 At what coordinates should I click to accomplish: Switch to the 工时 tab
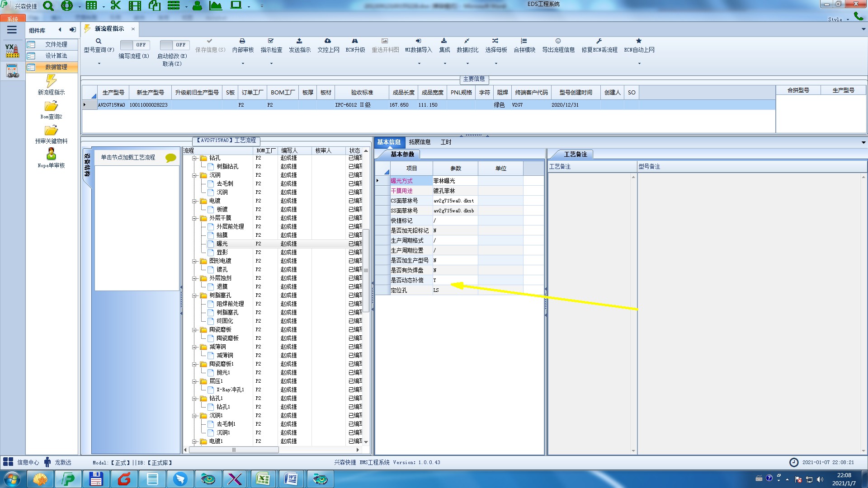point(446,142)
